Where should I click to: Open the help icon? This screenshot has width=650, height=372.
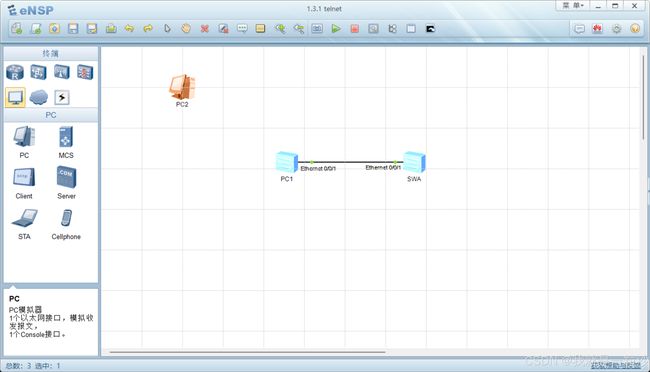coord(635,28)
